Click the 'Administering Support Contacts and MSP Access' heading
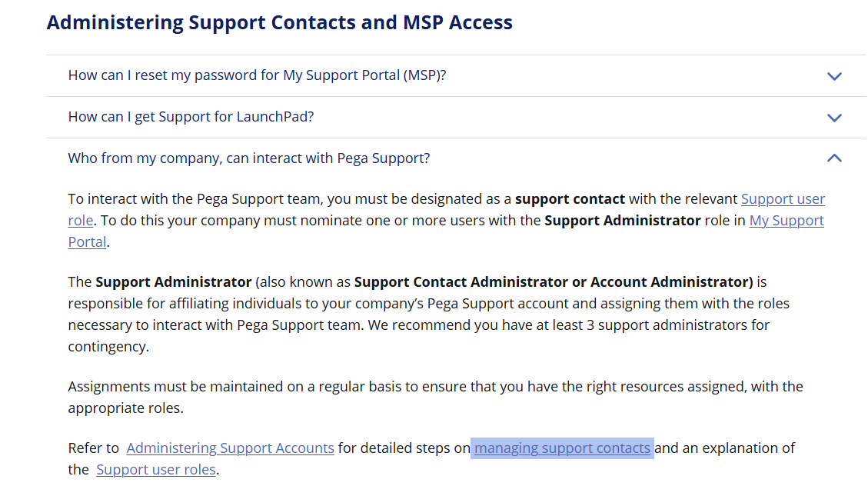 pyautogui.click(x=279, y=22)
